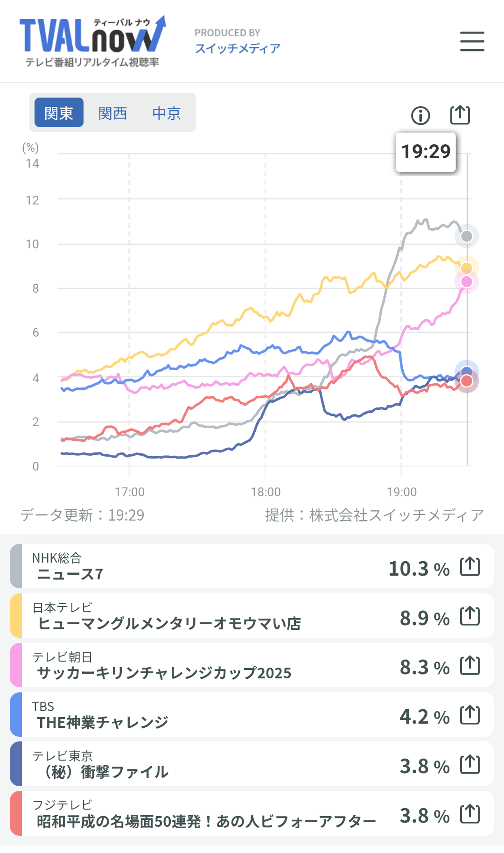Switch to the 中京 region tab

[167, 113]
